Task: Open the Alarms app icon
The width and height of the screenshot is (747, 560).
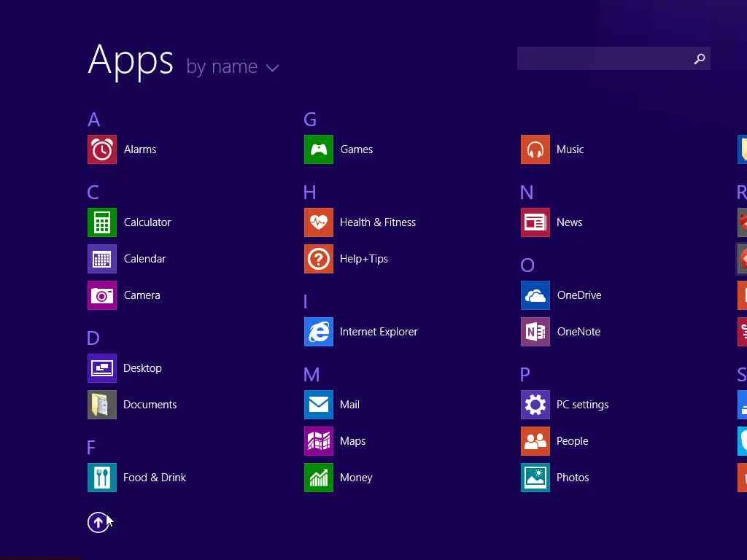Action: 102,149
